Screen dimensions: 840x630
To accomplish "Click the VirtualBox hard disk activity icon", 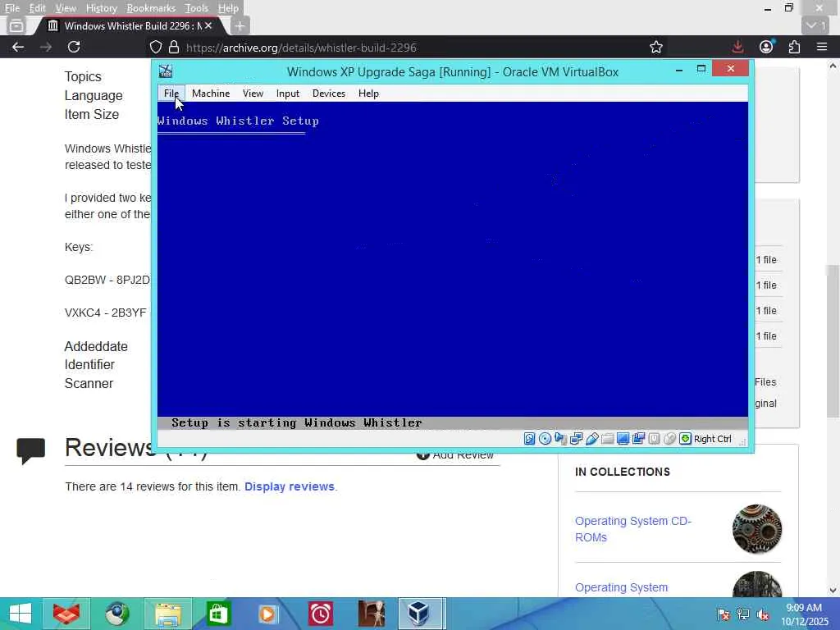I will pos(529,439).
